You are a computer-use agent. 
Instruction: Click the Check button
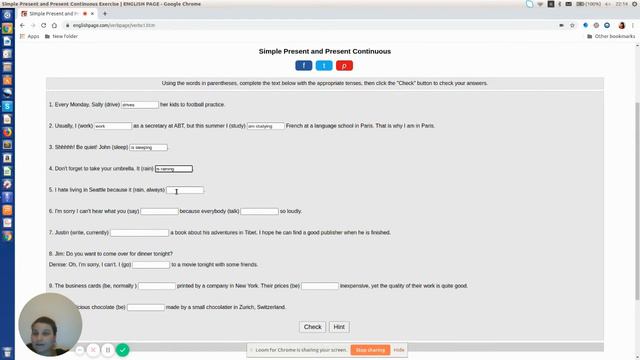(x=313, y=327)
